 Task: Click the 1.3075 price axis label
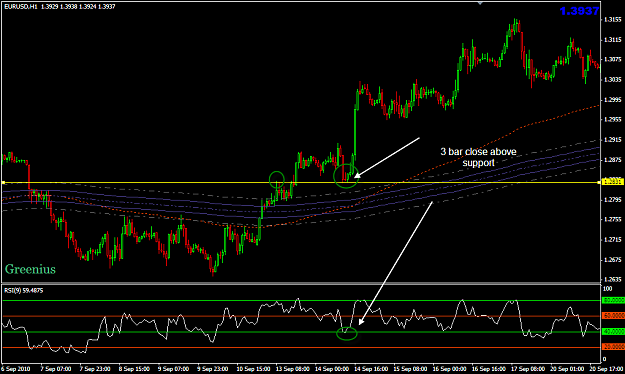[613, 59]
